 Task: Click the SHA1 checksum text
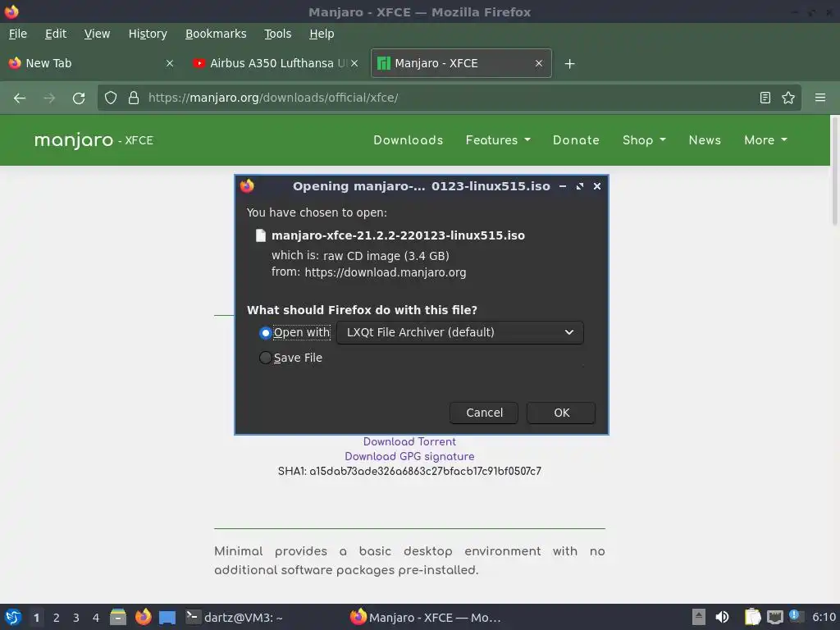coord(409,472)
